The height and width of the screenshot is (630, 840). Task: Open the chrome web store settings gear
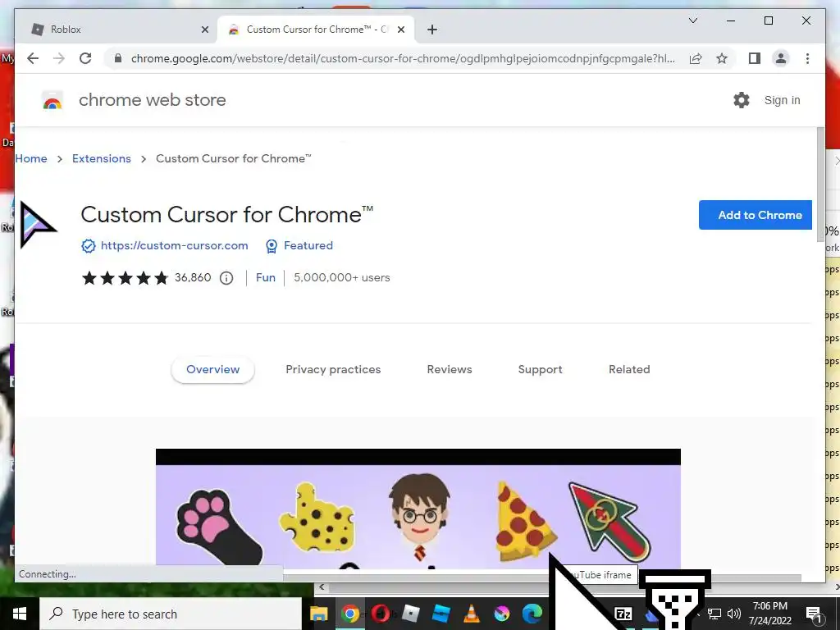(x=741, y=100)
